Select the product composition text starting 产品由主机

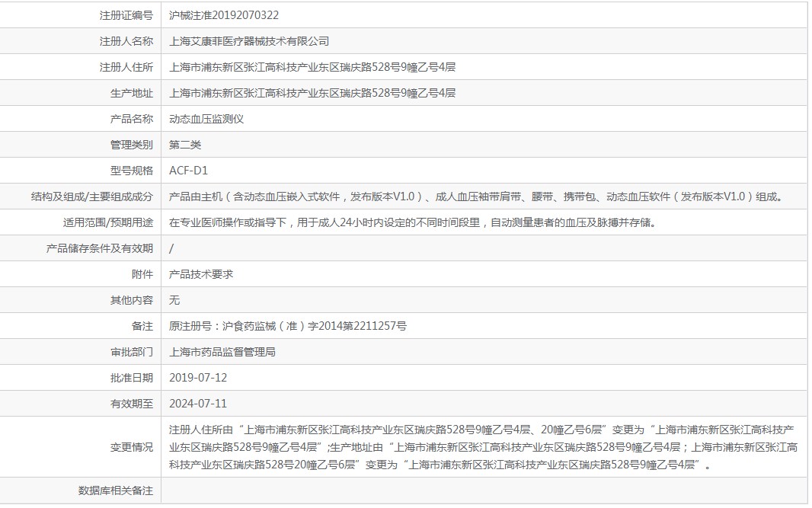click(478, 196)
